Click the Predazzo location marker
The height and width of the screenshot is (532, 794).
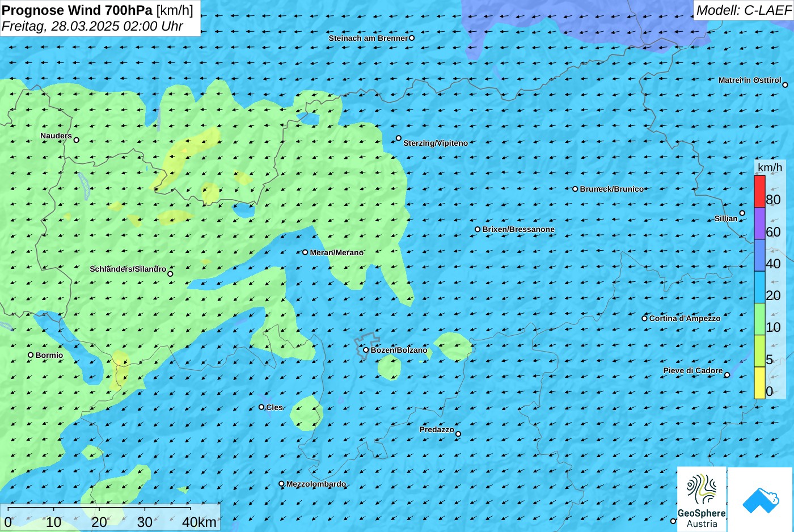pos(458,434)
